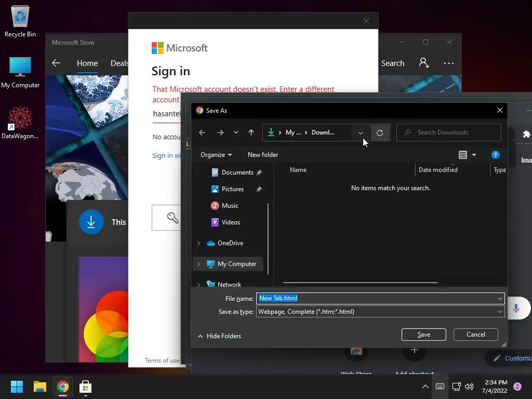Open network tray icon
Screen dimensions: 532x399
tap(456, 387)
